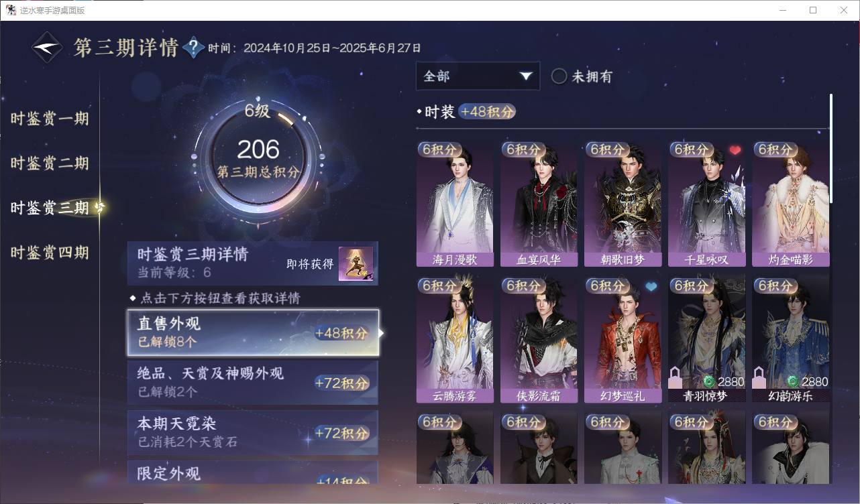Expand 绝品、天赏及神赐外观 section
Screen dimensions: 860x504
[253, 383]
